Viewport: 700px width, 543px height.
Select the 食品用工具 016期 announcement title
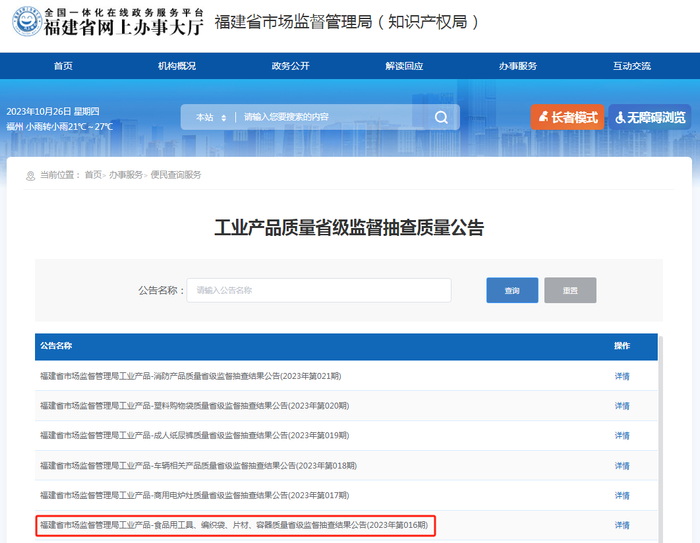[x=234, y=525]
